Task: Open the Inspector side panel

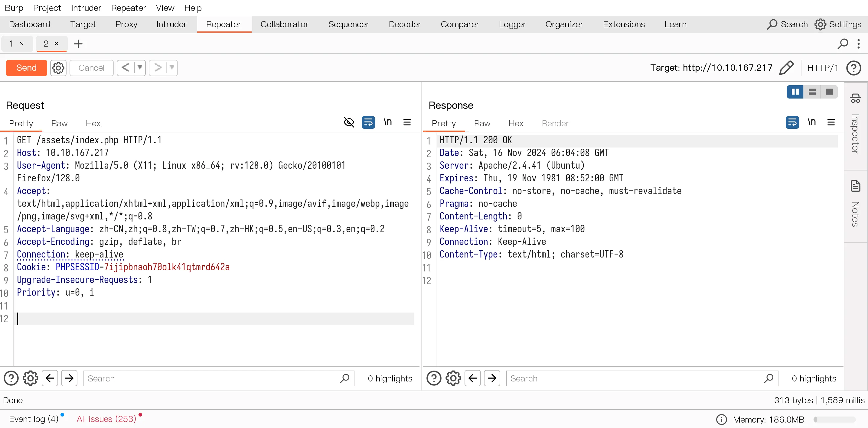Action: 855,125
